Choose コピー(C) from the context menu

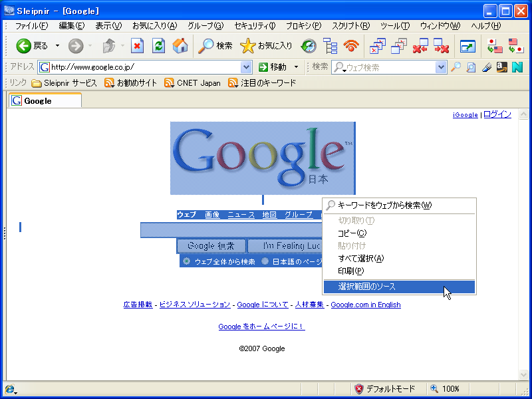click(399, 233)
